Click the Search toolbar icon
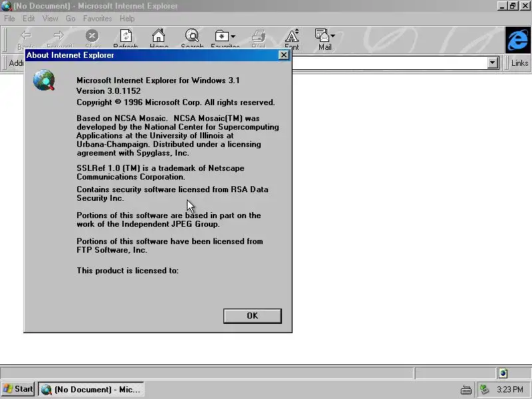 click(x=192, y=35)
